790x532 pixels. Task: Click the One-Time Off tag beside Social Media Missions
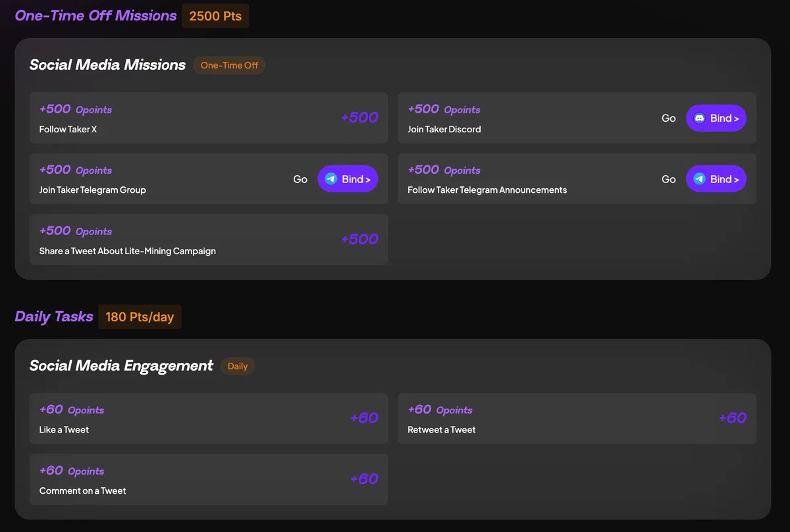pyautogui.click(x=229, y=65)
